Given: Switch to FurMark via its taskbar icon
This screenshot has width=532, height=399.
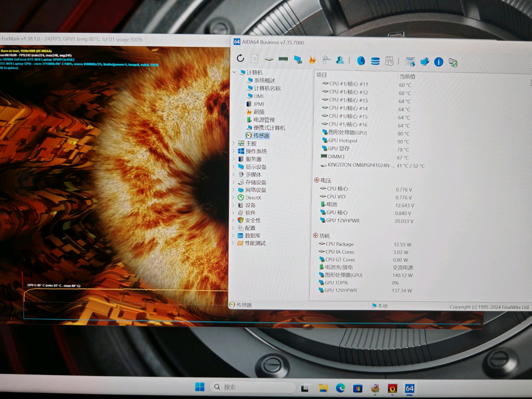Looking at the screenshot, I should pyautogui.click(x=392, y=389).
